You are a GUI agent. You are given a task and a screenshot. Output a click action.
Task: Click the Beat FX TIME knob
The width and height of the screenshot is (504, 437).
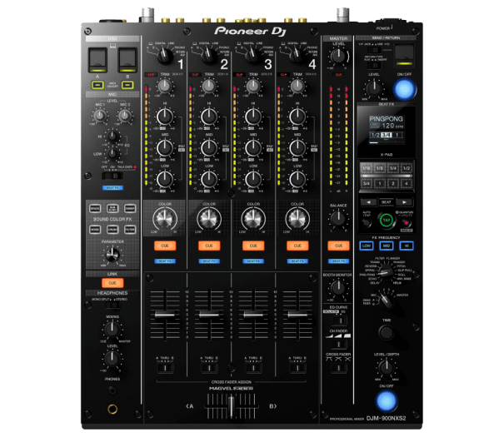[387, 332]
